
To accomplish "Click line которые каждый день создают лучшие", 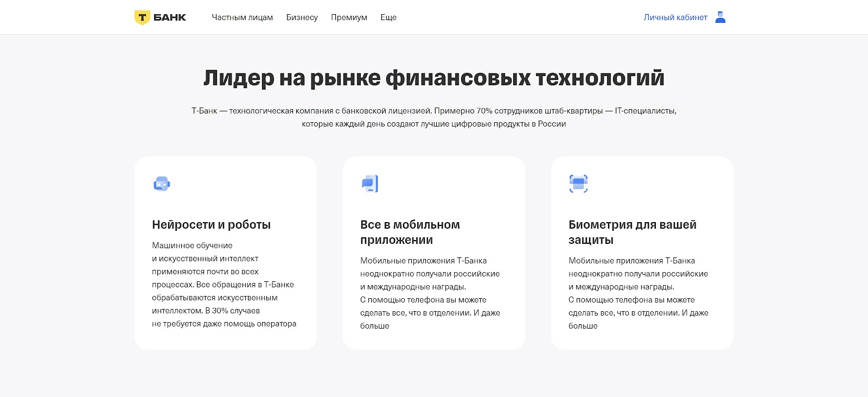I will tap(434, 124).
